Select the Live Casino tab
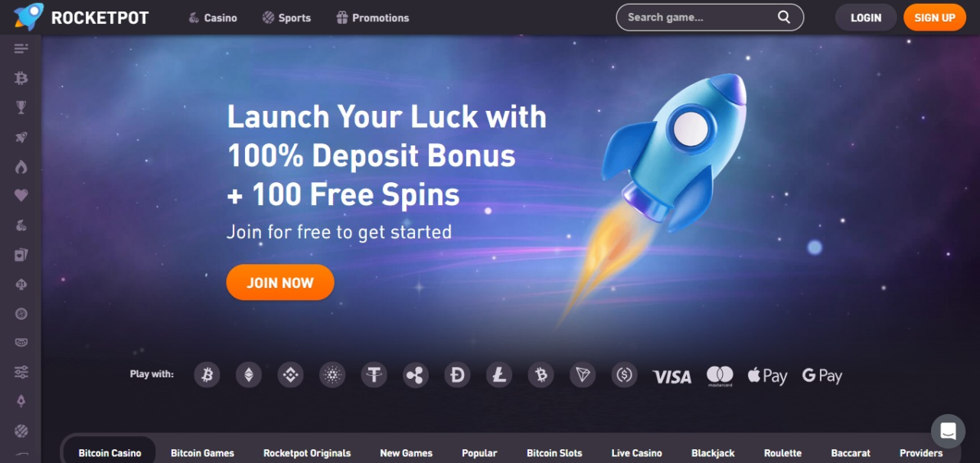Screen dimensions: 980x463 pyautogui.click(x=637, y=453)
